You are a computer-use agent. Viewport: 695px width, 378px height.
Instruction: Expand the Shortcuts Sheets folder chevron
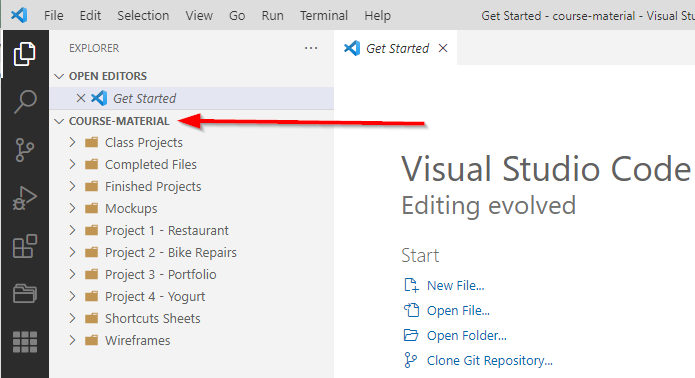coord(72,318)
